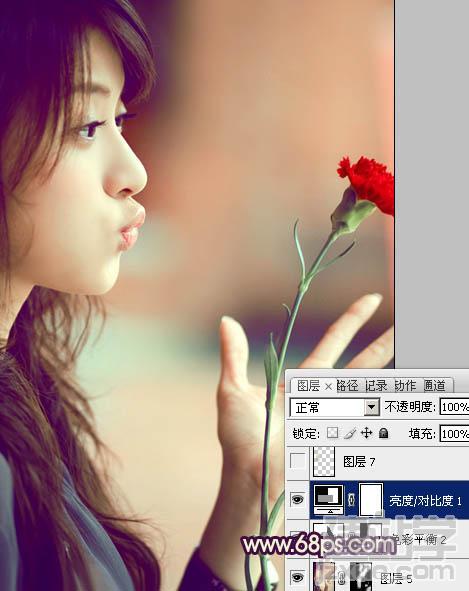Click the white layer mask of 亮度/对比度 1

pos(371,500)
